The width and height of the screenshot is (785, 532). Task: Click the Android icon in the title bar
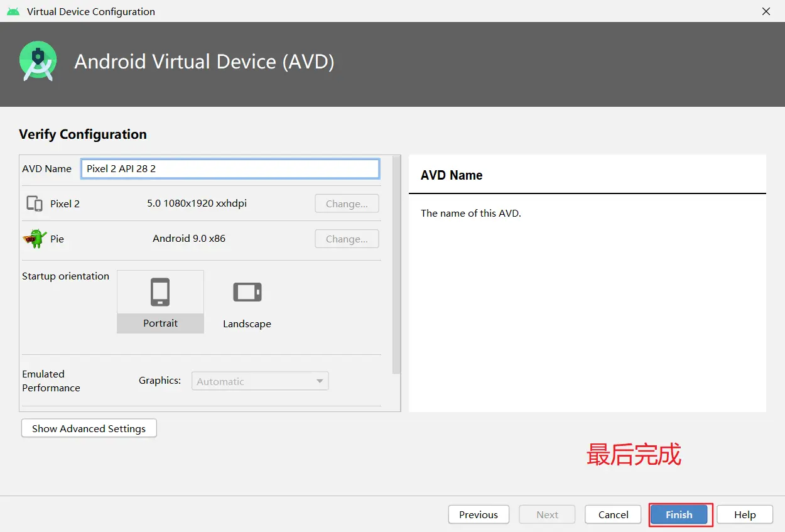pyautogui.click(x=13, y=11)
